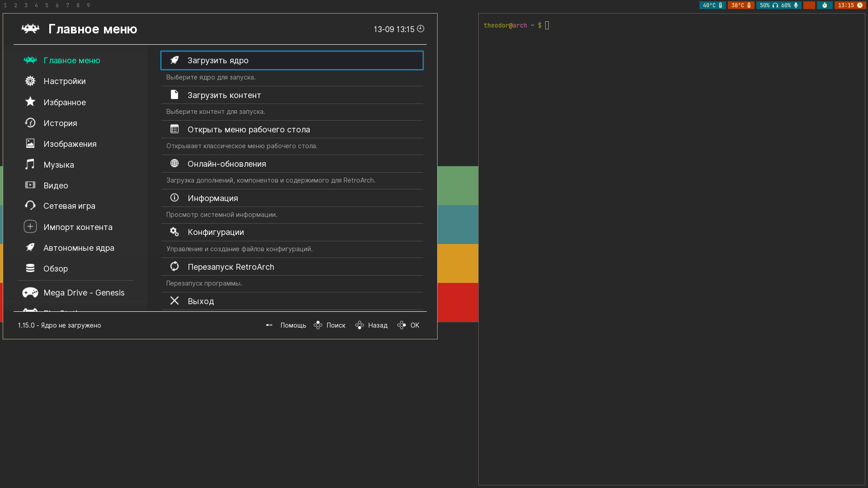Click the rocket icon beside Загрузить ядро
Image resolution: width=868 pixels, height=488 pixels.
pyautogui.click(x=175, y=60)
